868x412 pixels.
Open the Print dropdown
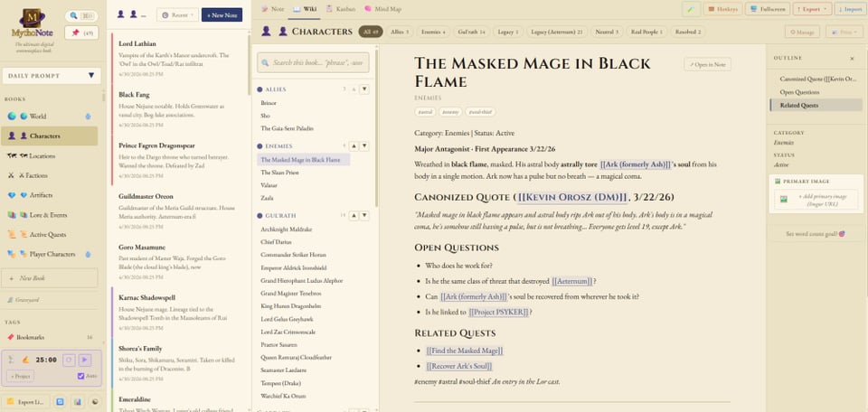click(x=844, y=33)
